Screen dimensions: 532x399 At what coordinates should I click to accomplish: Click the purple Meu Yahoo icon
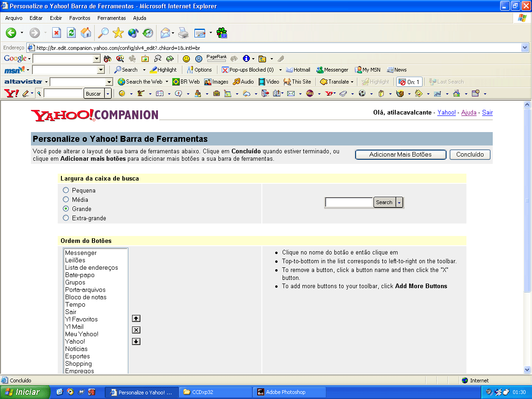pos(310,93)
